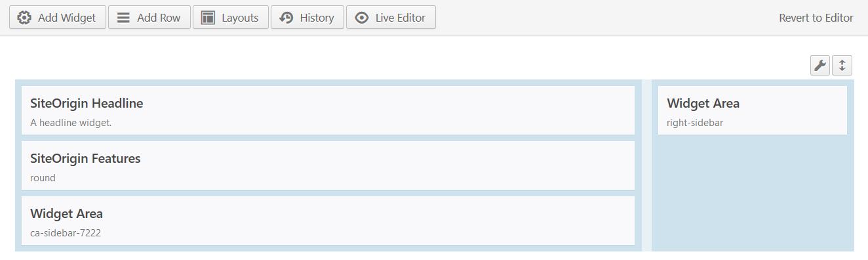
Task: Open the History panel
Action: coord(307,18)
